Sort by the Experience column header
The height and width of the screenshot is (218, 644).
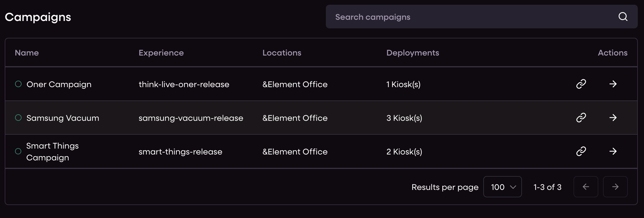point(161,53)
